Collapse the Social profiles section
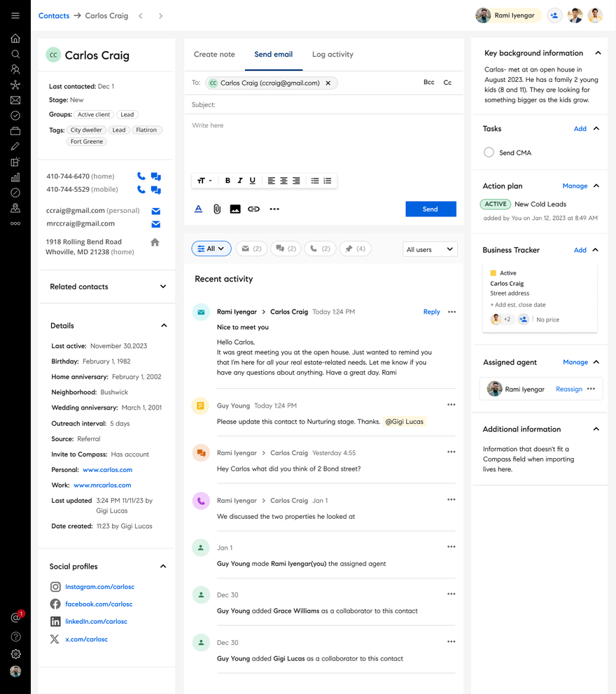The height and width of the screenshot is (694, 616). [163, 566]
